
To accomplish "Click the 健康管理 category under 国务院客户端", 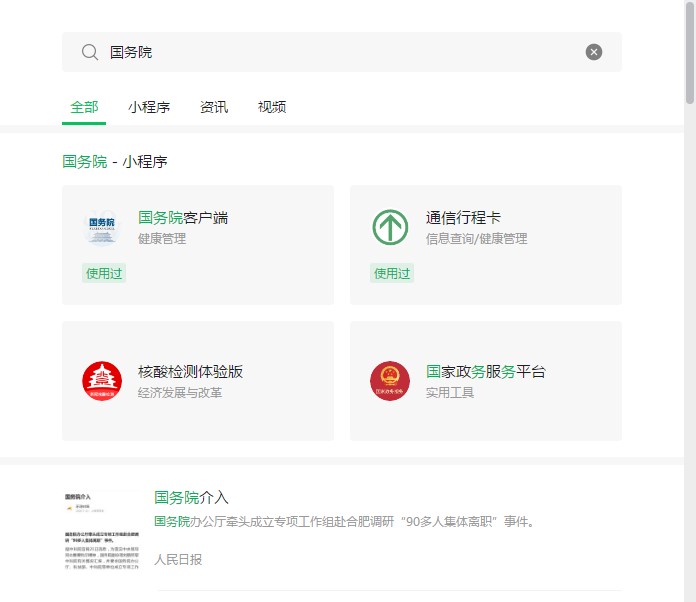I will coord(162,238).
